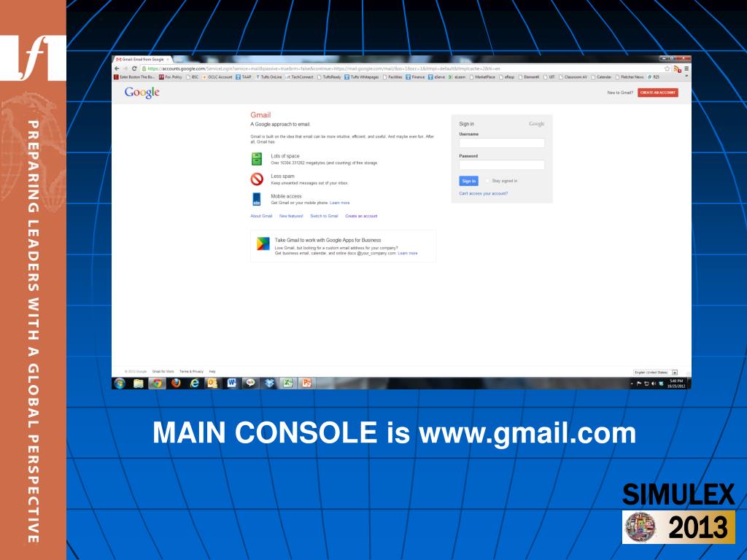Screen dimensions: 747x560
Task: Click the taskbar clock showing 5:40 PM
Action: (x=676, y=384)
